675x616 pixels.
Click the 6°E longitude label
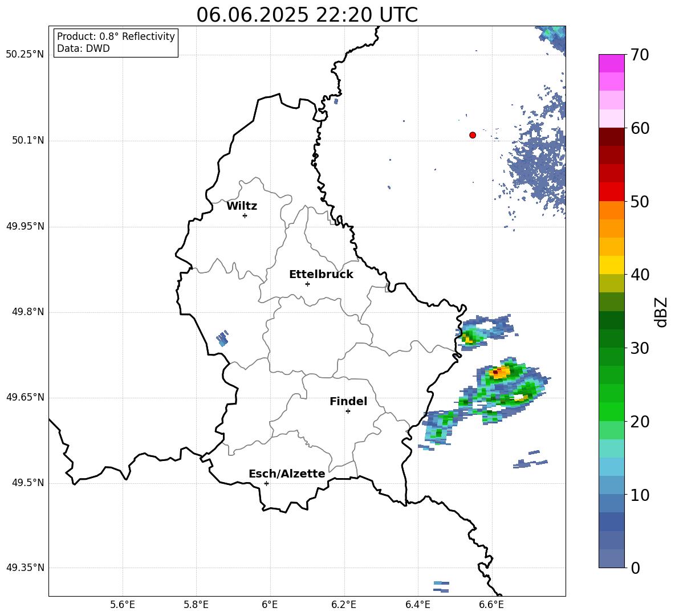270,605
